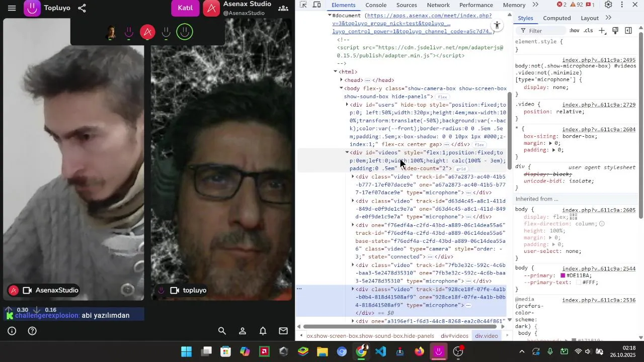Image resolution: width=644 pixels, height=362 pixels.
Task: Switch to the Elements tab
Action: pos(344,5)
